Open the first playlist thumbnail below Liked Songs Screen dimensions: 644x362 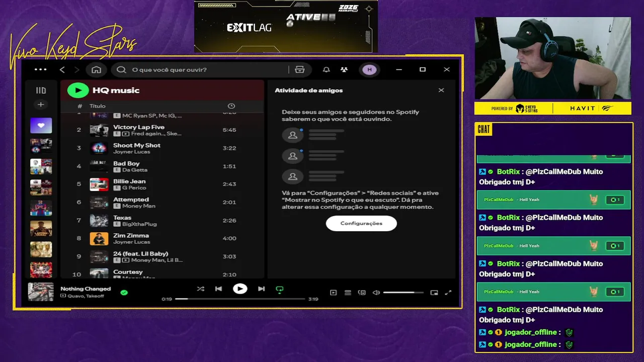point(41,146)
